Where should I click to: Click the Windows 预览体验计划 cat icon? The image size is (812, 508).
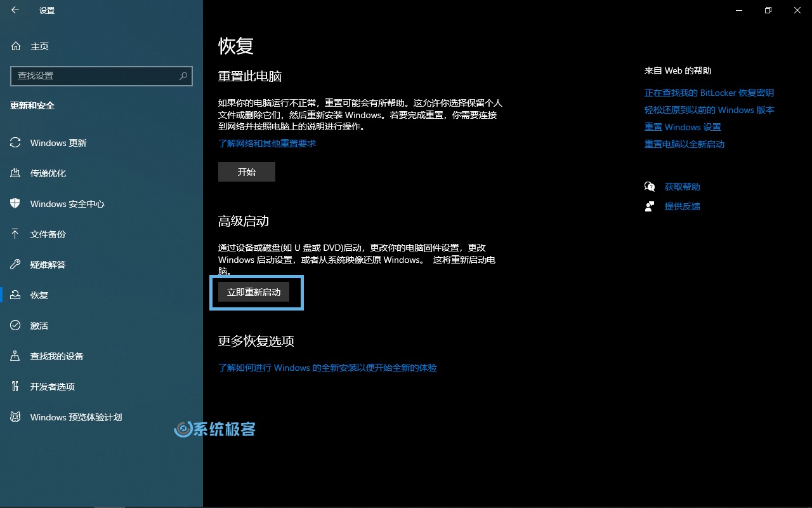(16, 417)
